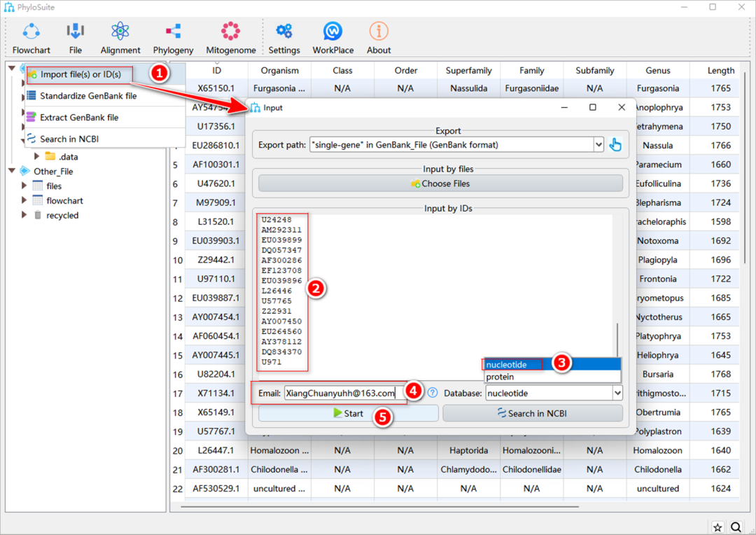Image resolution: width=756 pixels, height=535 pixels.
Task: Select the flowchart item in tree
Action: point(64,200)
